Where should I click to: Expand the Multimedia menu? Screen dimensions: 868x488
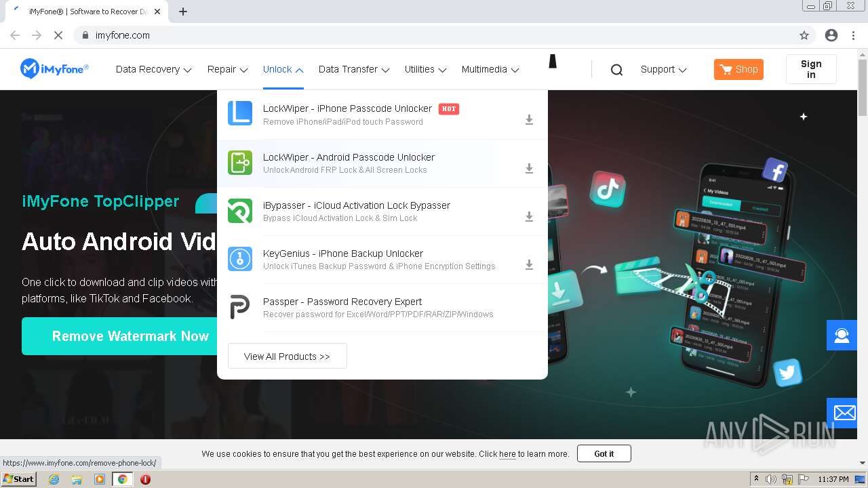(490, 69)
